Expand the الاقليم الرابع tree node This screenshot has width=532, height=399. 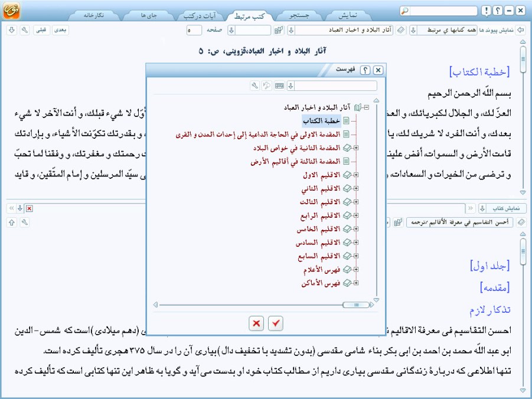coord(356,215)
